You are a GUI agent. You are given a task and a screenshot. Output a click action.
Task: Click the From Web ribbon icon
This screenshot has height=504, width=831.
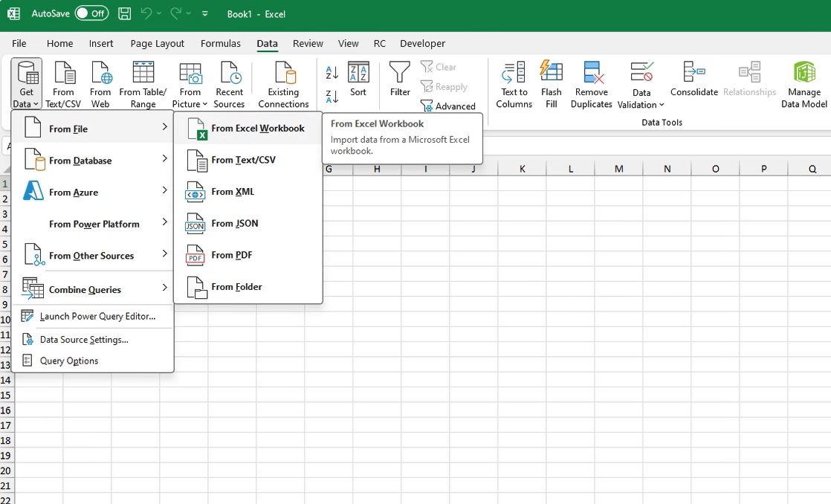pos(100,84)
